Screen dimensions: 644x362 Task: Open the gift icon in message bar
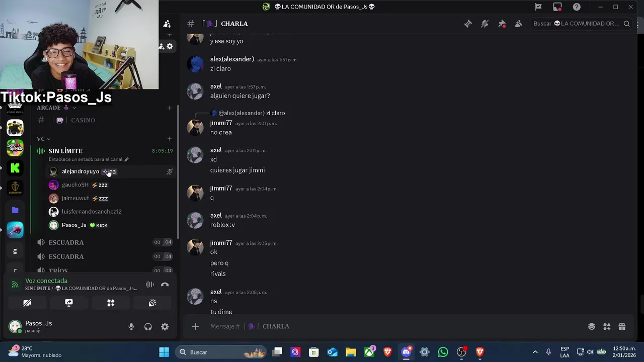pos(622,326)
